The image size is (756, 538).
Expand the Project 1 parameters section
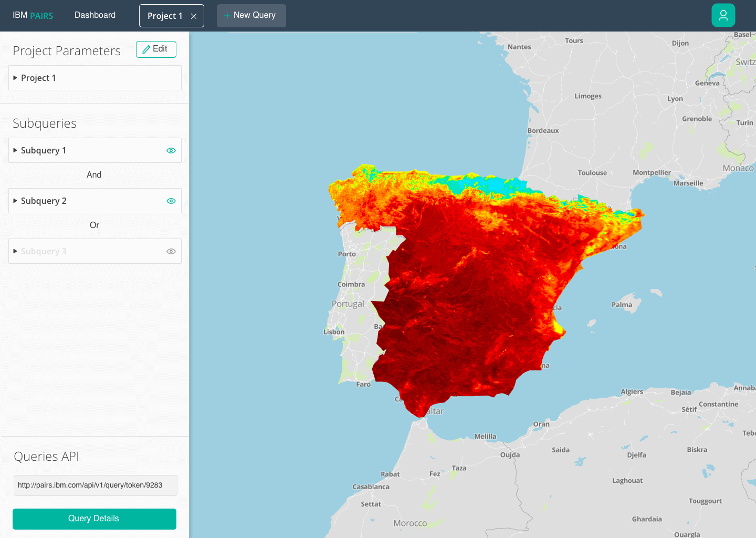[x=16, y=78]
